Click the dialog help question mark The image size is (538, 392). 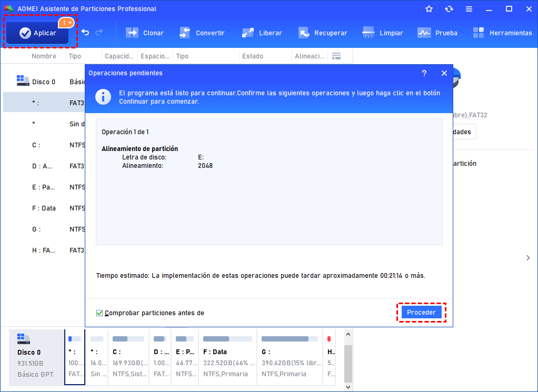pyautogui.click(x=424, y=73)
